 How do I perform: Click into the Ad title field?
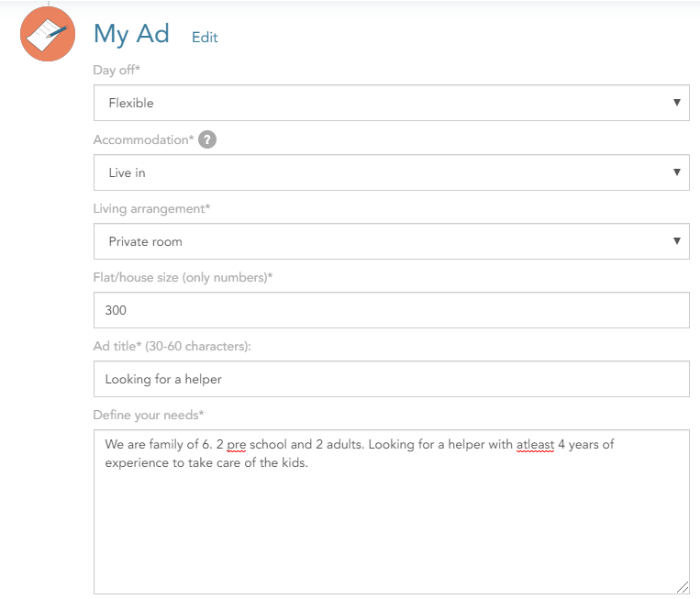[392, 379]
